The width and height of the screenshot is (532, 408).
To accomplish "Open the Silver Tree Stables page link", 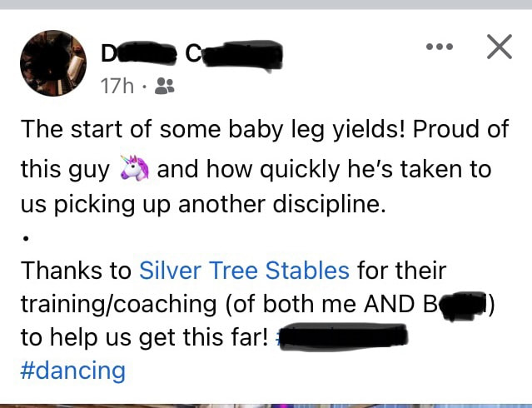I will [244, 271].
